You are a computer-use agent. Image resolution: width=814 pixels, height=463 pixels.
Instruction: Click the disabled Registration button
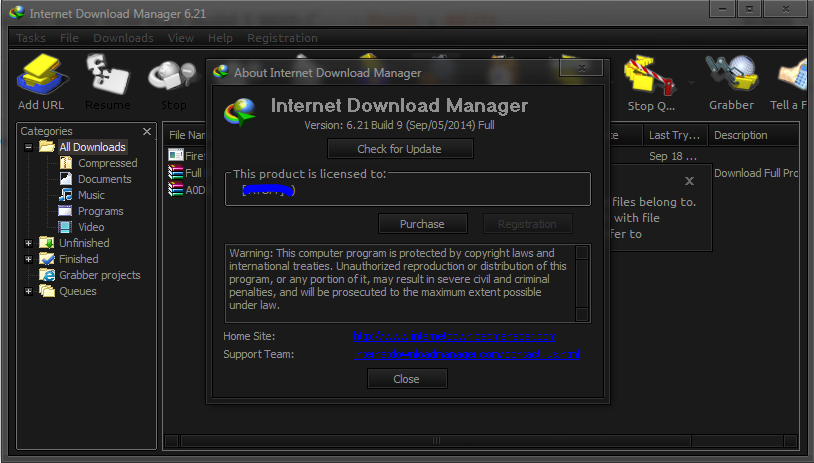[527, 224]
